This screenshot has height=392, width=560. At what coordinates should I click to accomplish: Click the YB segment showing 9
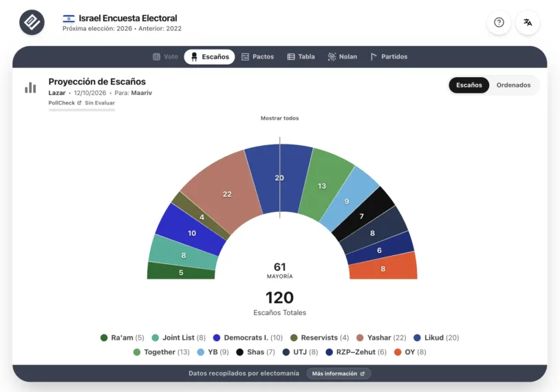pyautogui.click(x=348, y=200)
